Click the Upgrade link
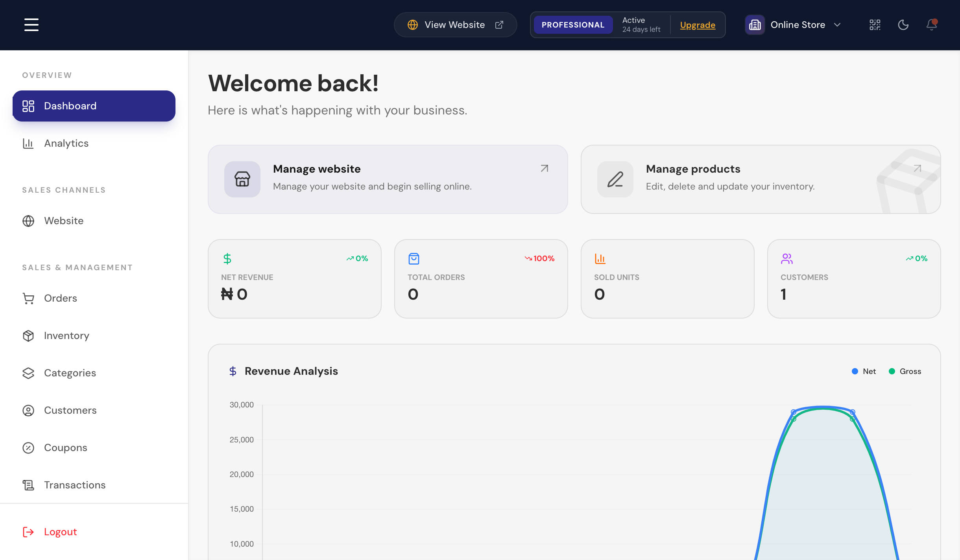Image resolution: width=960 pixels, height=560 pixels. (x=698, y=25)
